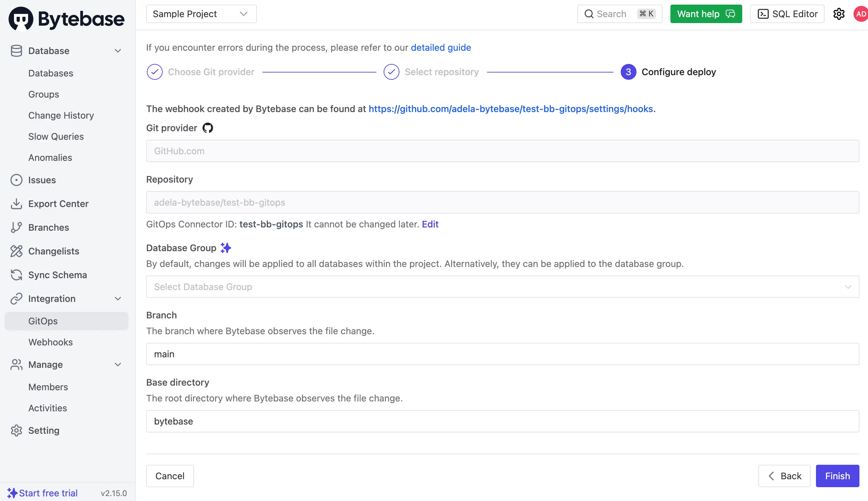Viewport: 868px width, 501px height.
Task: Click the Bytebase logo
Action: point(66,18)
